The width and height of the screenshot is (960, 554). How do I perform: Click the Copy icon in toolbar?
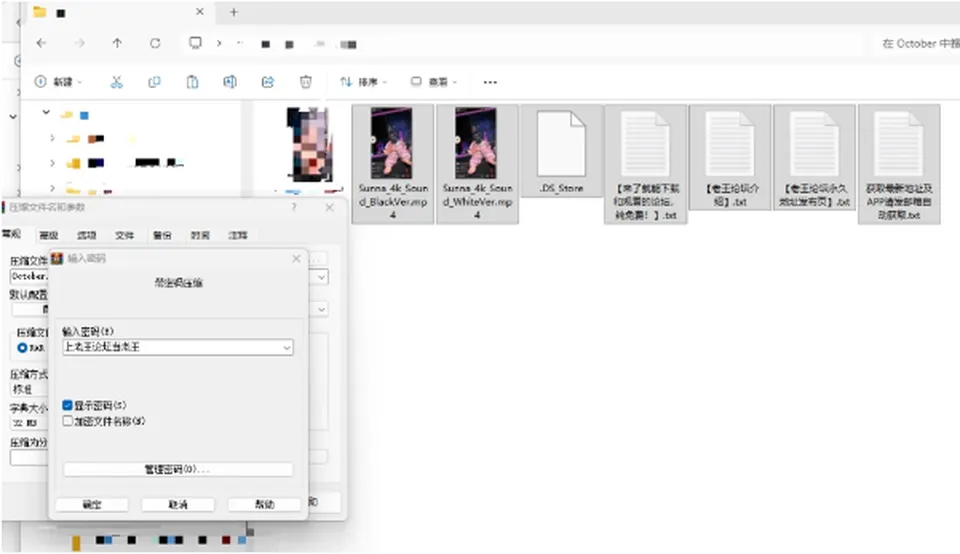154,81
